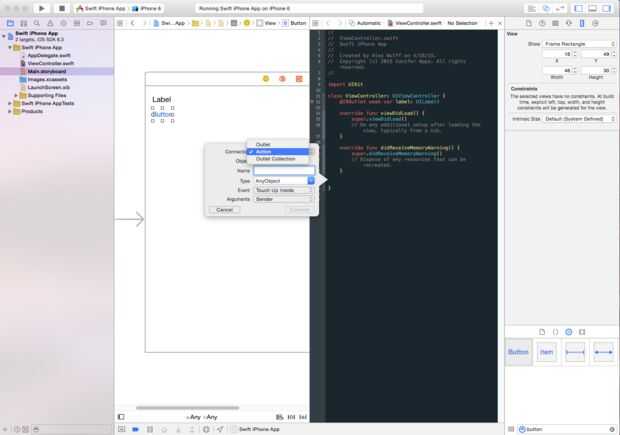Open the Quick Help inspector tab
Viewport: 620px width, 435px height.
[x=542, y=23]
